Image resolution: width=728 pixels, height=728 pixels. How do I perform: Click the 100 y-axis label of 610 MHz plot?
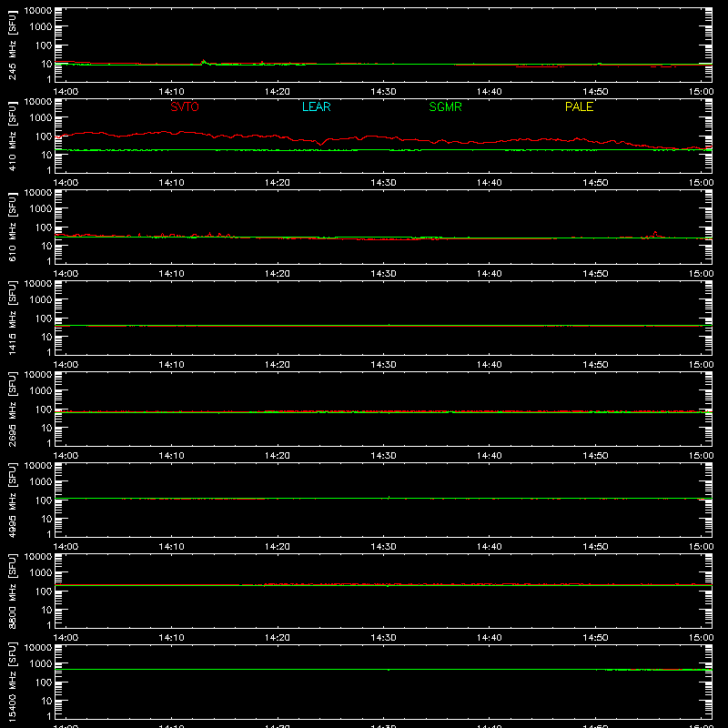(44, 227)
